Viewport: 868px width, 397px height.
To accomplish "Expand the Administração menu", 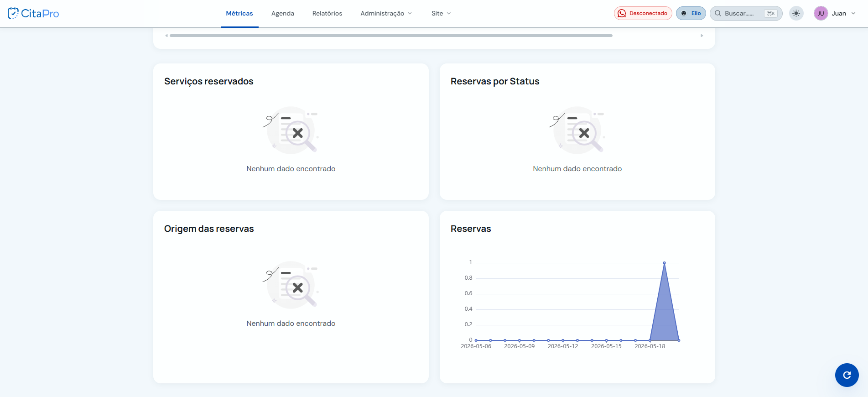I will pyautogui.click(x=386, y=13).
